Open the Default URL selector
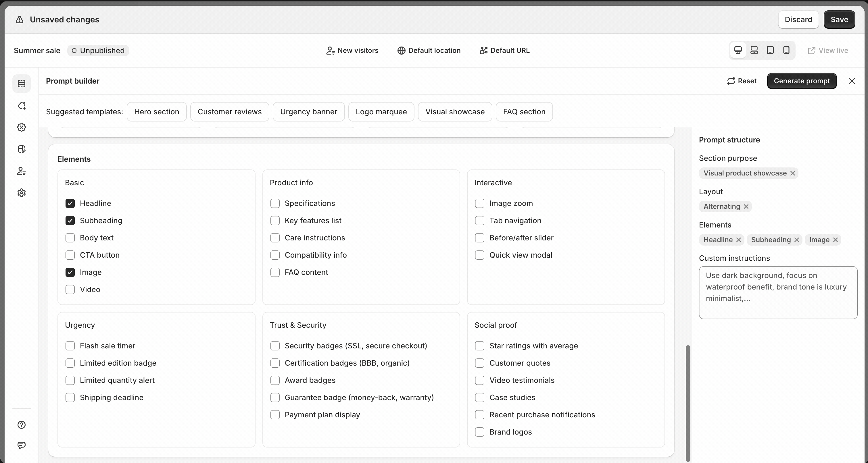Viewport: 868px width, 463px height. [504, 51]
